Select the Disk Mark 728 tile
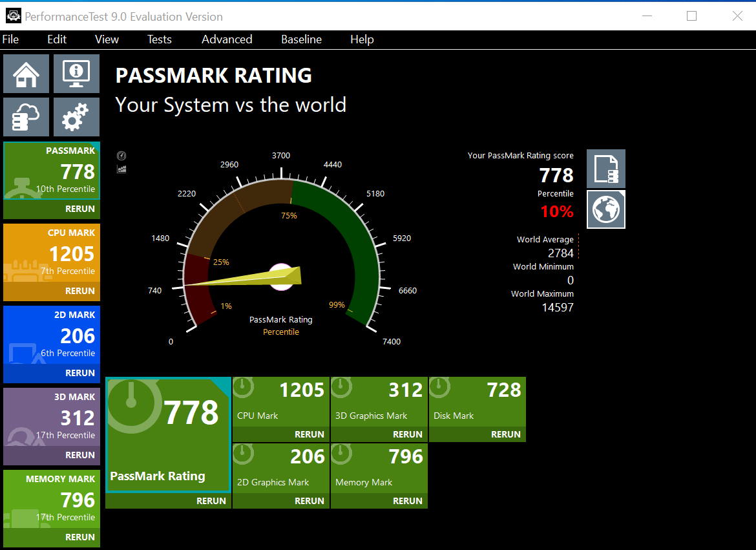Viewport: 756px width, 550px height. pyautogui.click(x=478, y=403)
